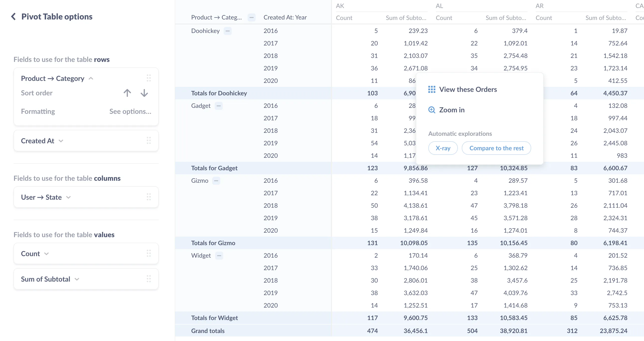The image size is (644, 341).
Task: Collapse the Gadget row group
Action: point(219,106)
